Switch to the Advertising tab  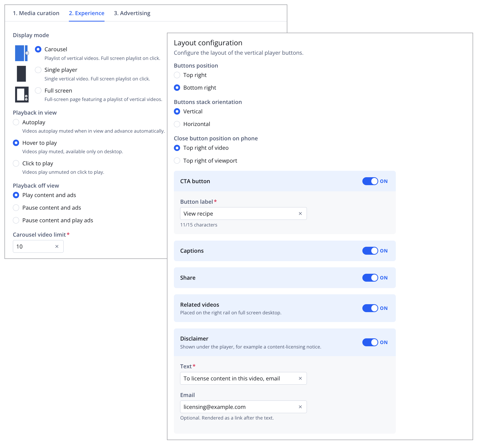point(132,13)
